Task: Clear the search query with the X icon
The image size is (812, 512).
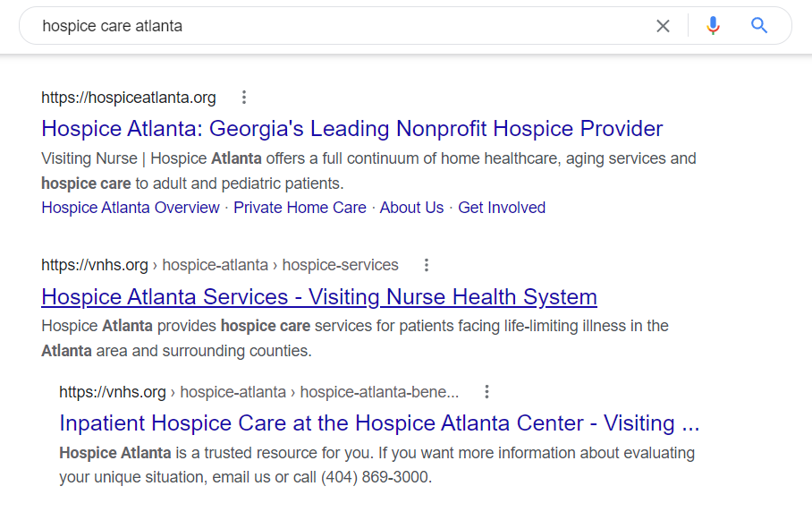Action: tap(663, 26)
